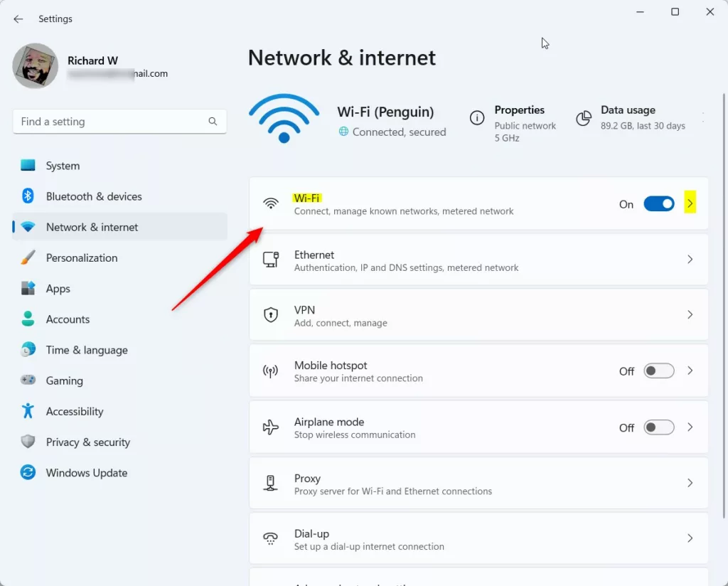Go back using the back arrow
Screen dimensions: 728x586
click(18, 19)
